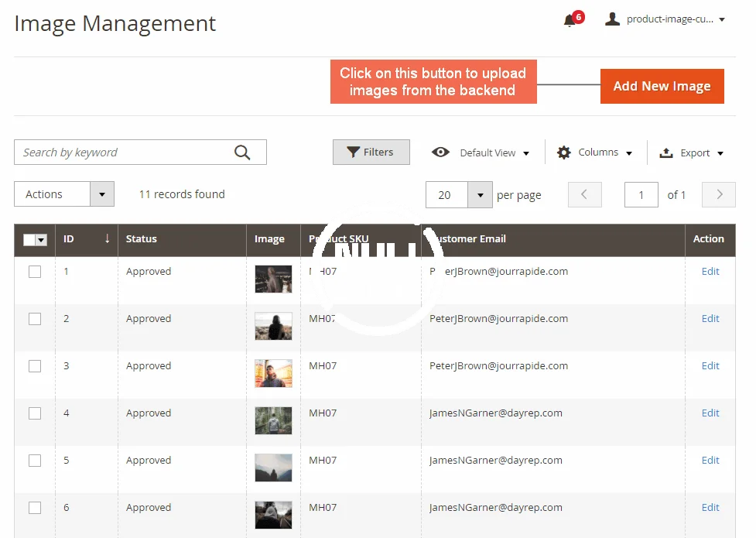This screenshot has height=538, width=756.
Task: Select the checkbox for row ID 1
Action: [x=35, y=272]
